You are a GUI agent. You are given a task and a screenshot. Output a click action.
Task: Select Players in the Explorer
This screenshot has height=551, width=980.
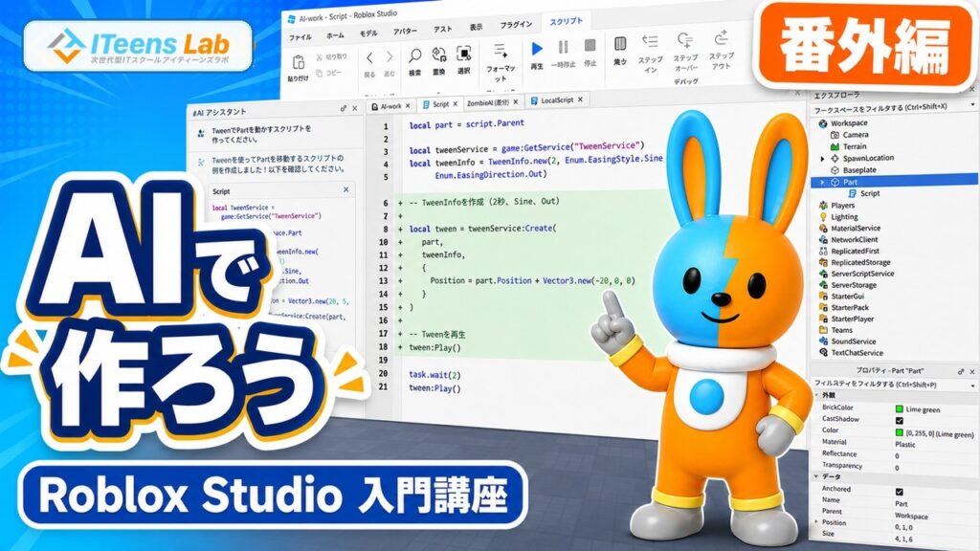[x=842, y=205]
